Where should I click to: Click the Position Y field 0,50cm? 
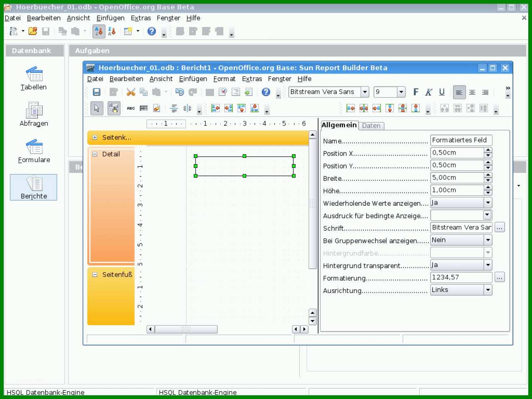457,165
